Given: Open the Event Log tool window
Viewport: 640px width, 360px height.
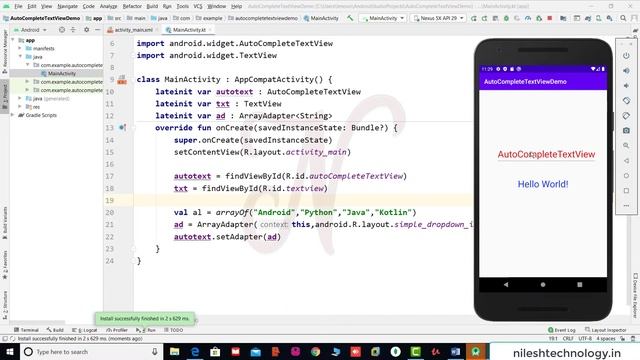Looking at the screenshot, I should coord(562,330).
